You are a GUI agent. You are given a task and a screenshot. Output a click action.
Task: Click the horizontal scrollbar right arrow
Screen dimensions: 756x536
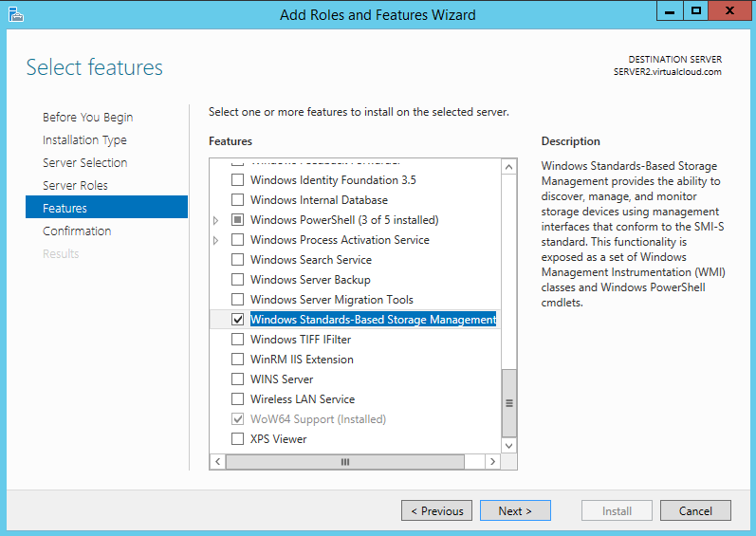point(492,461)
